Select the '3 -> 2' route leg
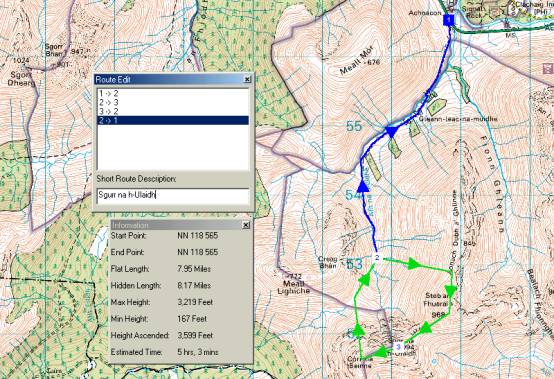The width and height of the screenshot is (554, 379). click(x=173, y=111)
